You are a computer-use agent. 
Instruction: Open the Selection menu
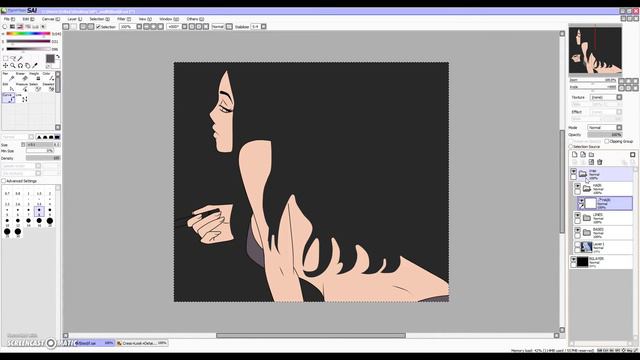pos(100,19)
